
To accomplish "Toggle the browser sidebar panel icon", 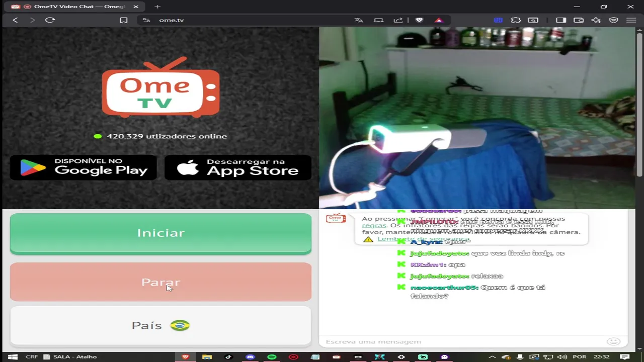I will tap(560, 20).
